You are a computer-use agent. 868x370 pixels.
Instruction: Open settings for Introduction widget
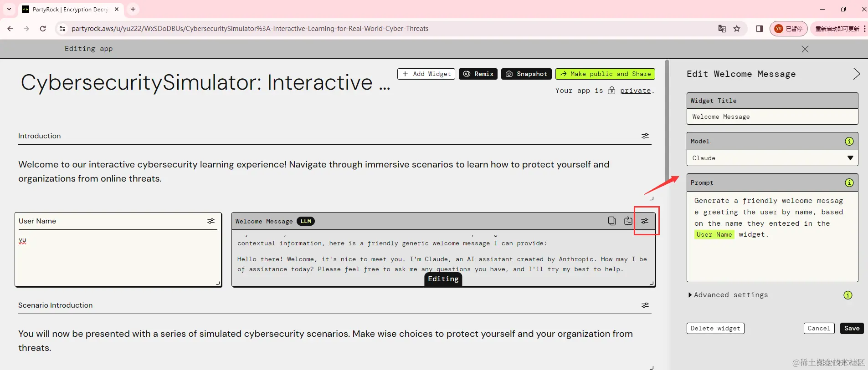(x=645, y=136)
